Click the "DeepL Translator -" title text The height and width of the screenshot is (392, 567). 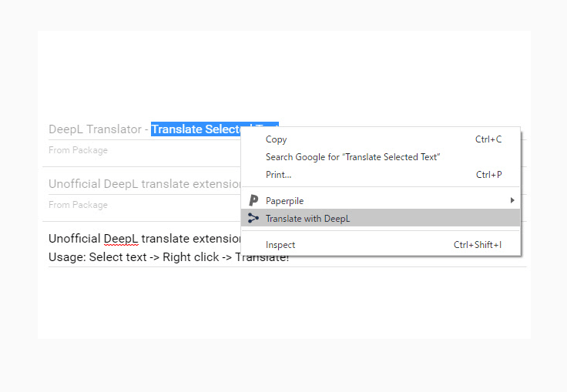click(99, 129)
